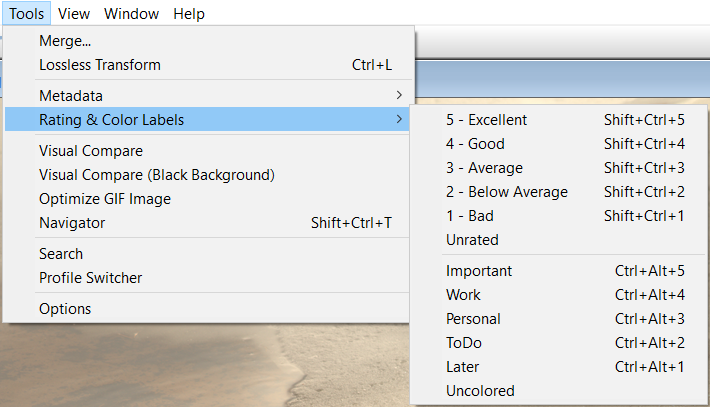Launch Profile Switcher
The width and height of the screenshot is (710, 407).
tap(90, 278)
